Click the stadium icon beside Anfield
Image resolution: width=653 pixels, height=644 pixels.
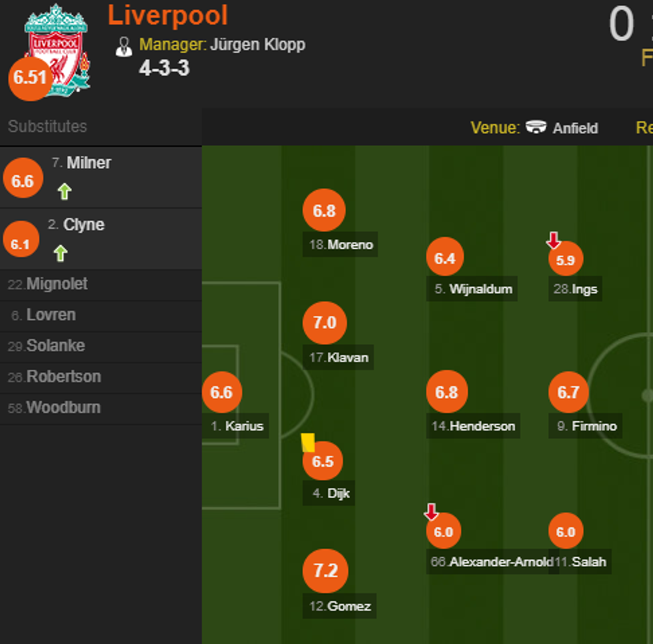click(536, 127)
